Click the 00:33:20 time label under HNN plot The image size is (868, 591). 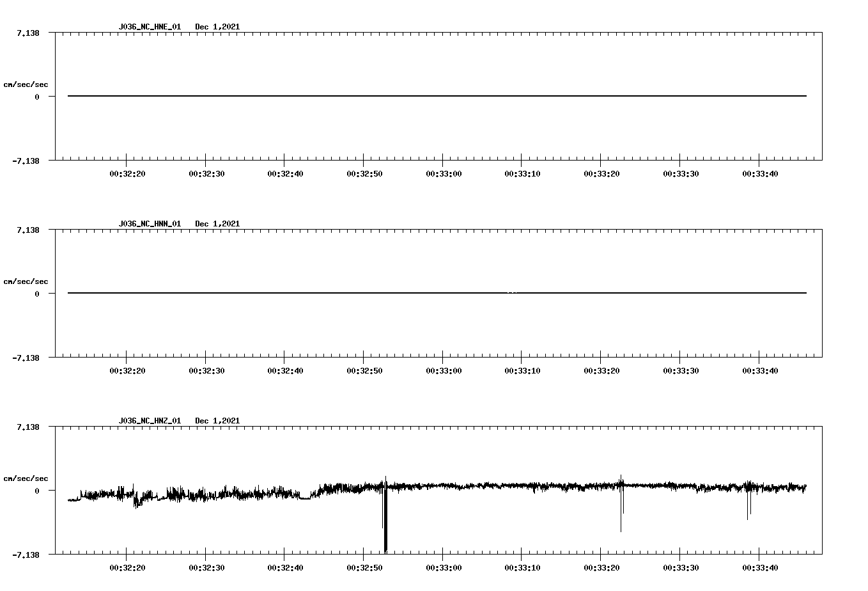tap(601, 371)
